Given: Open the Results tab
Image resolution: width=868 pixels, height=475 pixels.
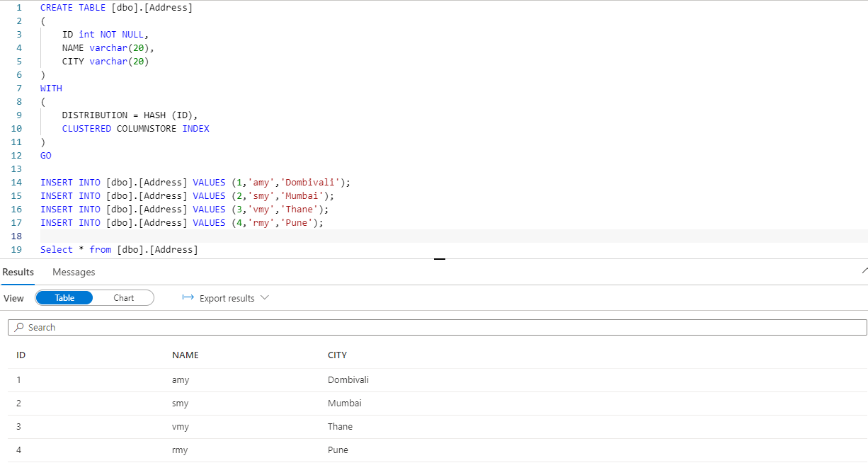Looking at the screenshot, I should 18,272.
